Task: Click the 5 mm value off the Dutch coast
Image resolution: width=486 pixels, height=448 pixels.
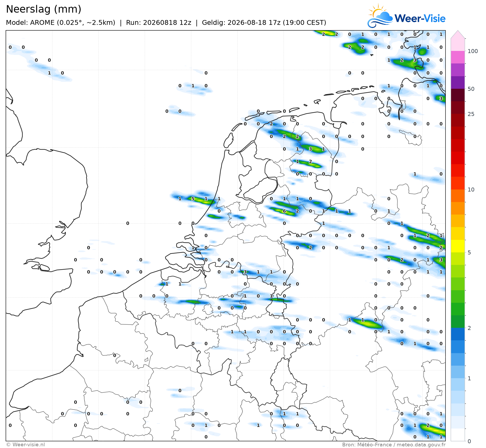Action: (193, 199)
